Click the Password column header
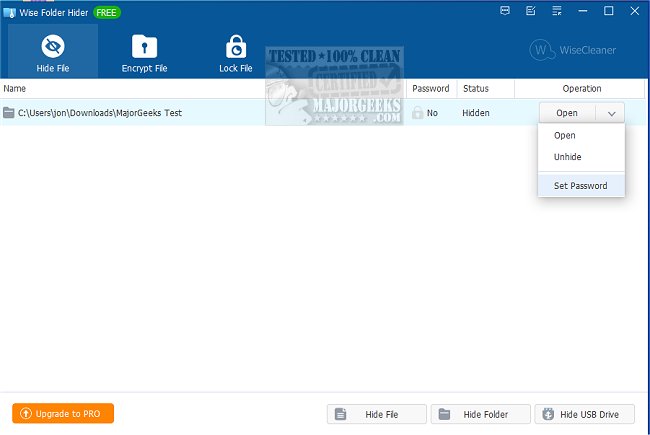This screenshot has height=435, width=650. click(x=431, y=88)
